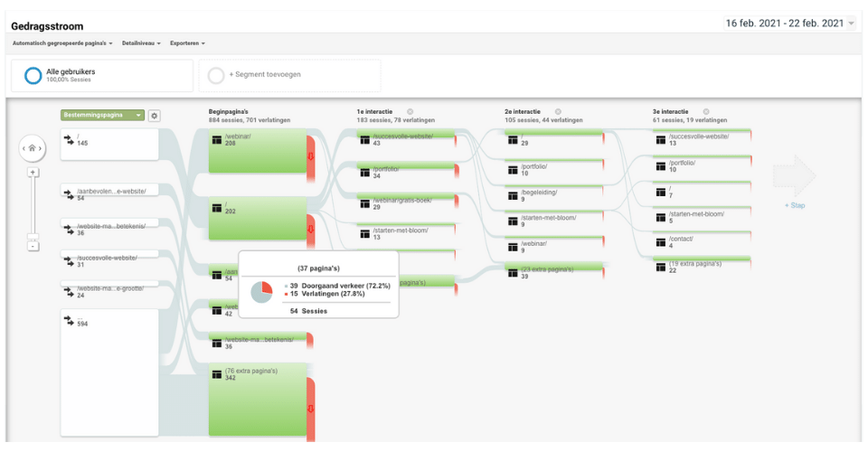The height and width of the screenshot is (452, 868).
Task: Click /starten-met-bloom/ node with 13
Action: (x=406, y=224)
